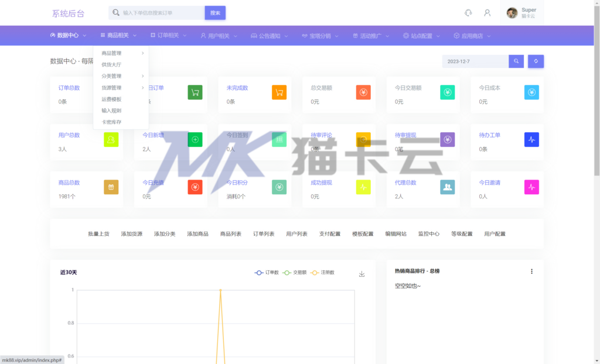The image size is (600, 364).
Task: Select 运费模板 in the dropdown menu
Action: (x=121, y=99)
